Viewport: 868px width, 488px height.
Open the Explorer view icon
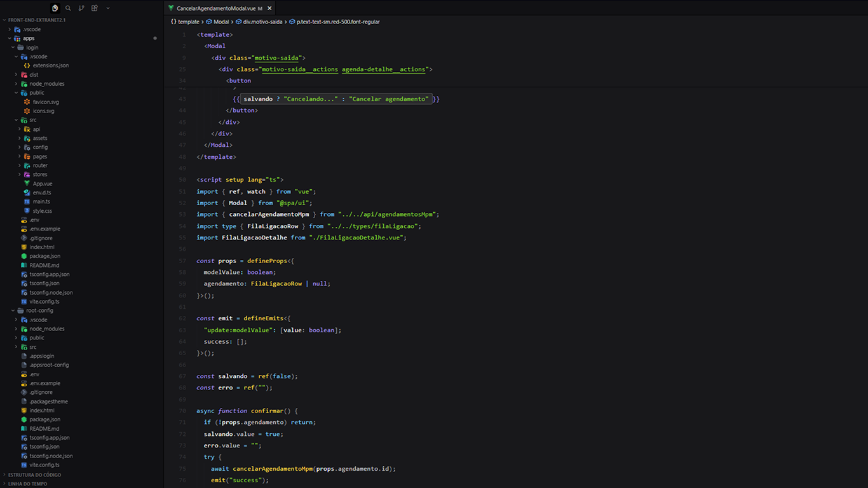click(55, 8)
